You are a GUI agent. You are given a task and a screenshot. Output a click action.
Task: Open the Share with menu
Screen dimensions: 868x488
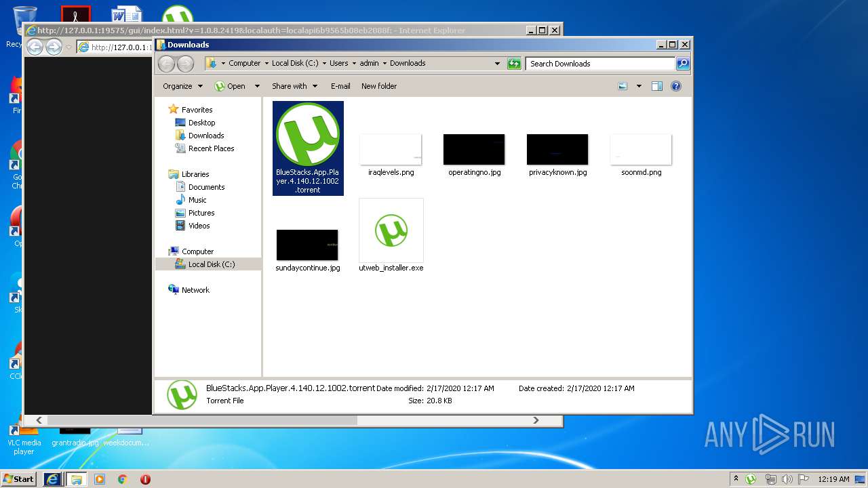[x=294, y=86]
